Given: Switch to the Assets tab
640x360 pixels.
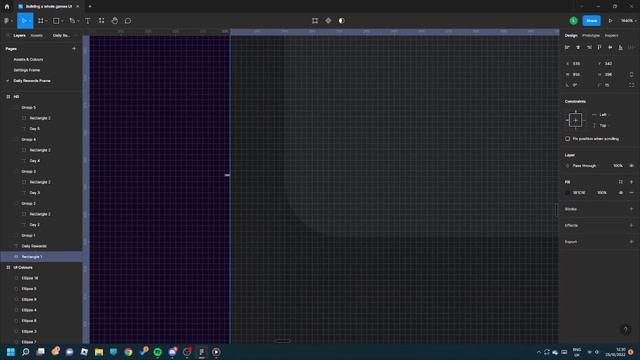Looking at the screenshot, I should 36,36.
